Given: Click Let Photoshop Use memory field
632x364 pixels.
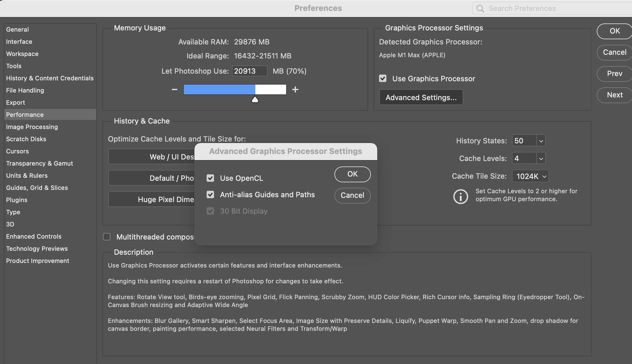Looking at the screenshot, I should pos(249,71).
